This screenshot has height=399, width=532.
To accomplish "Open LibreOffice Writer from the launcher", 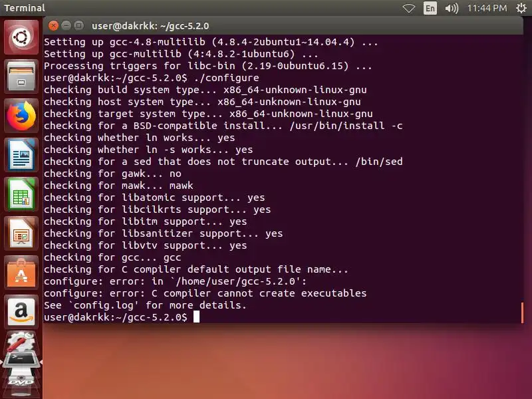I will 21,155.
